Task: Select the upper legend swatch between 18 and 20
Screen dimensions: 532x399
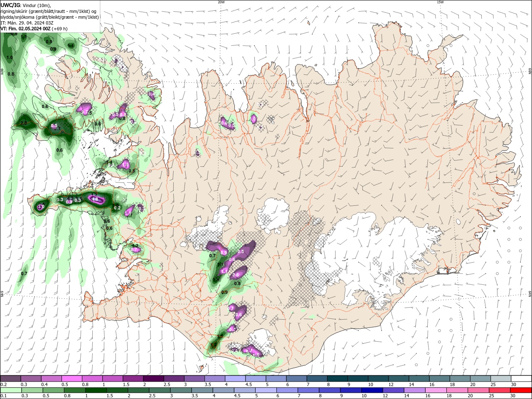Action: tap(460, 379)
